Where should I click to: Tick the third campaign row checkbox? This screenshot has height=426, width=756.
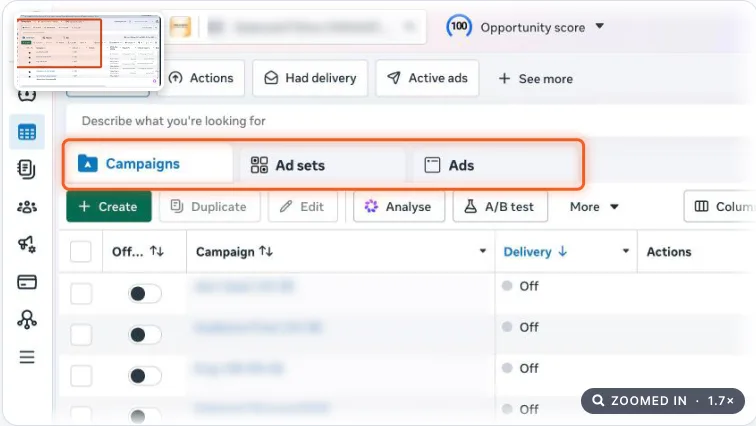coord(81,375)
